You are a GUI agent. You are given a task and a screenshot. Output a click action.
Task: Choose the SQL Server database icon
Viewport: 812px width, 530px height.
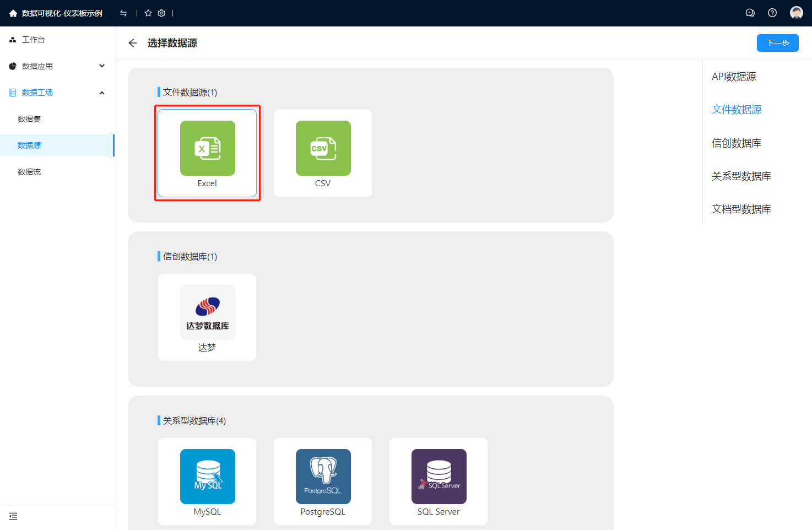point(439,477)
